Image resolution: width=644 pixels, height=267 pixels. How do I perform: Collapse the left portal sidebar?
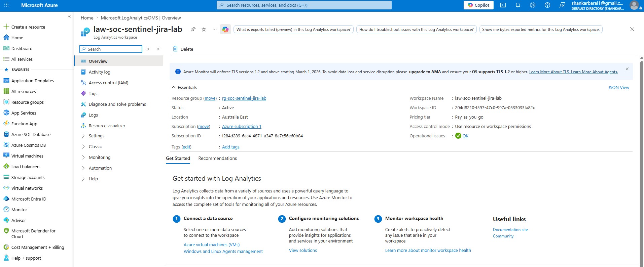point(69,16)
